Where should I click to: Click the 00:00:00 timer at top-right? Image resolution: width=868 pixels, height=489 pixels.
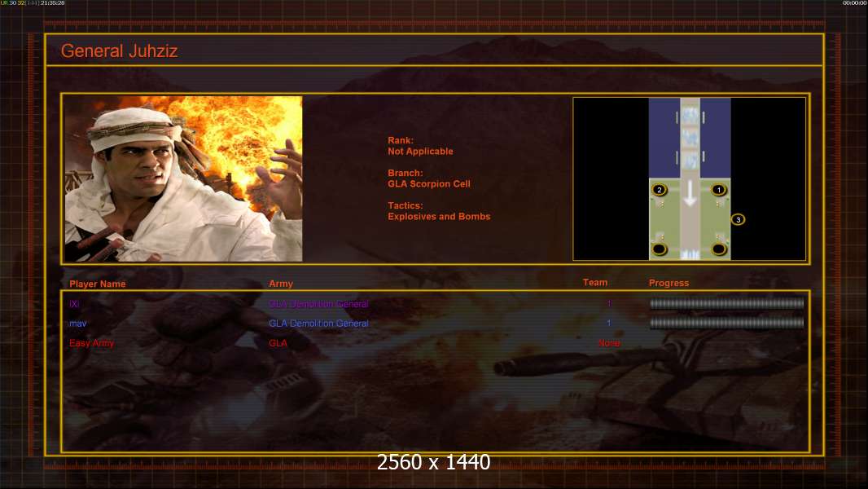855,2
